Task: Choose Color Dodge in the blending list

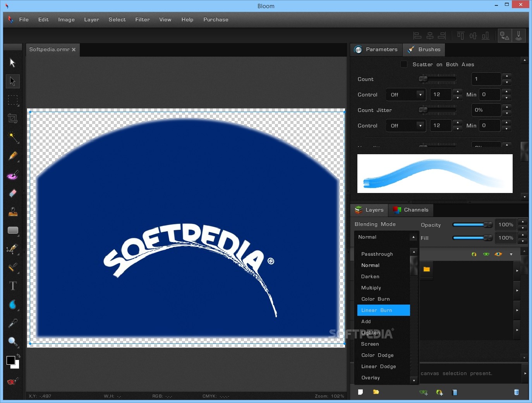Action: tap(383, 355)
